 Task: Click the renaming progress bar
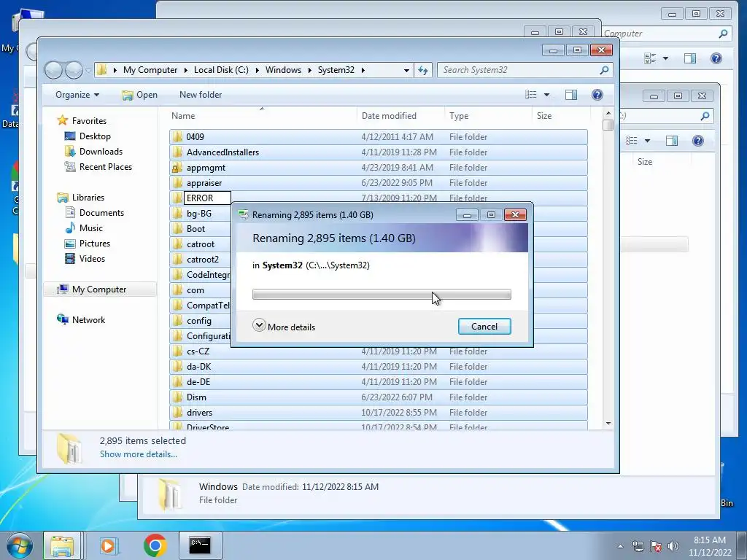(382, 295)
